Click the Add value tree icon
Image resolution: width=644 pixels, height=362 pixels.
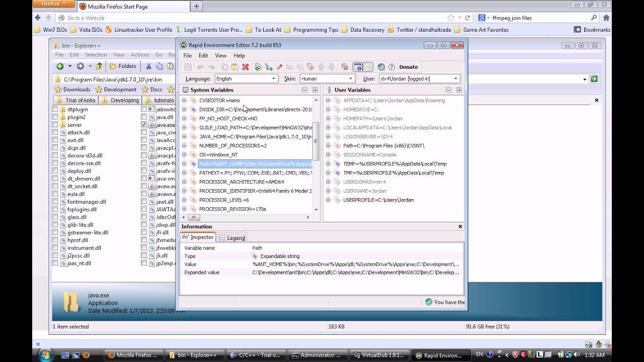269,67
